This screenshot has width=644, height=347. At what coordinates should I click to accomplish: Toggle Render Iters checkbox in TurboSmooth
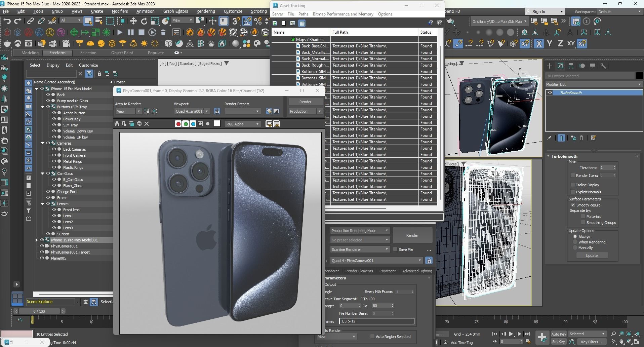573,175
